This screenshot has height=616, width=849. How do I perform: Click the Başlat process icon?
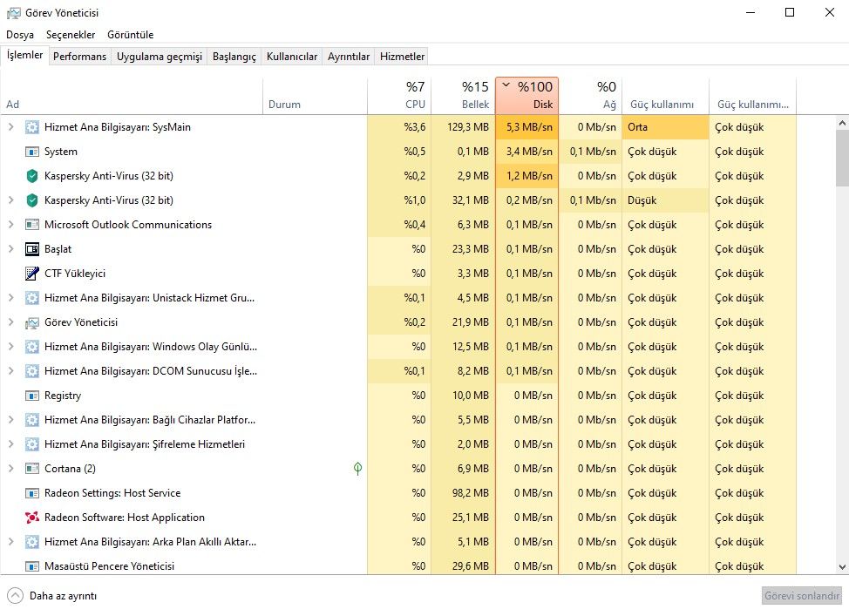click(32, 249)
